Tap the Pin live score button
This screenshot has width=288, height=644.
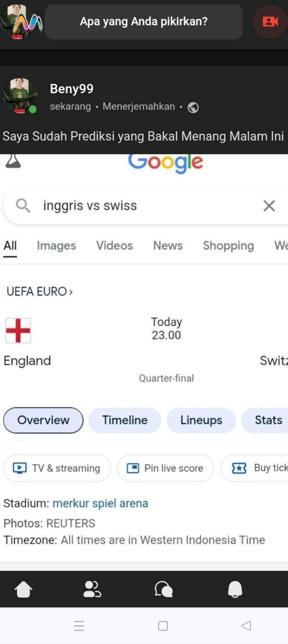[x=165, y=468]
